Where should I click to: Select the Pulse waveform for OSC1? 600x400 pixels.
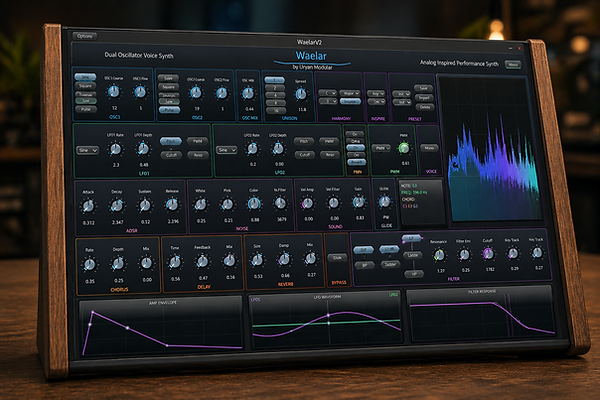pyautogui.click(x=86, y=109)
